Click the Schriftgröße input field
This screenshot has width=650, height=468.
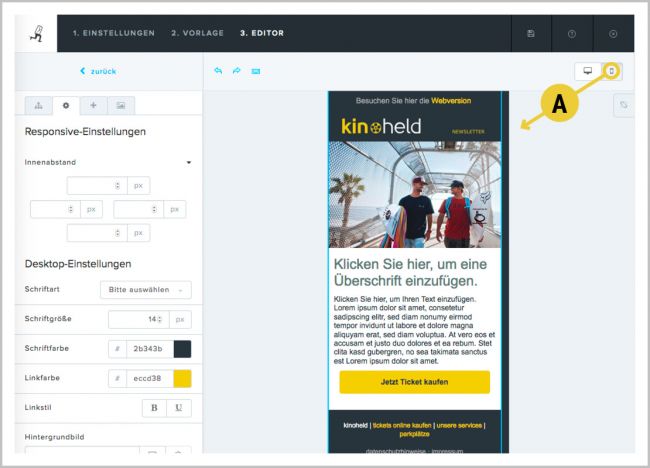(x=138, y=319)
